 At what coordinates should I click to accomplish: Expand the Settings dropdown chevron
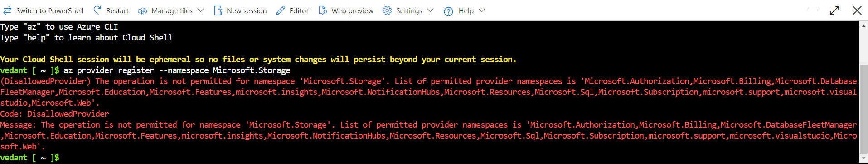point(431,10)
